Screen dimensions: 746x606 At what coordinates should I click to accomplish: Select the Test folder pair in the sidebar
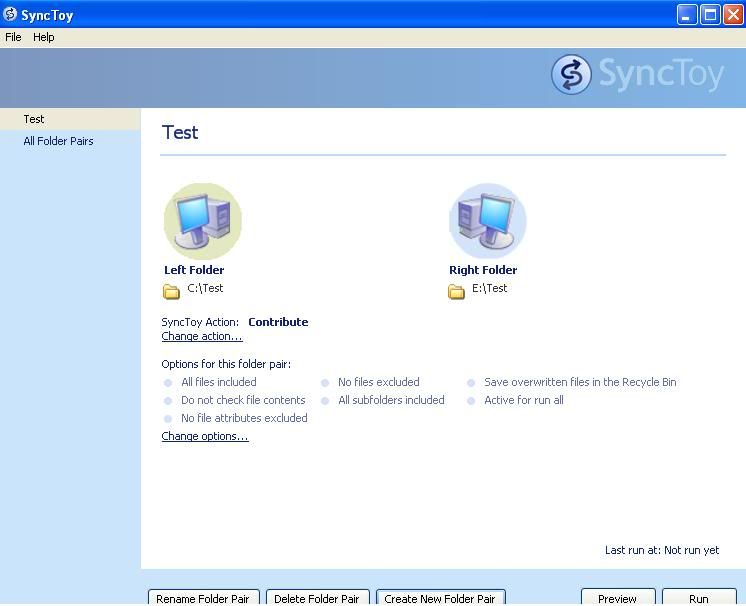click(x=70, y=119)
